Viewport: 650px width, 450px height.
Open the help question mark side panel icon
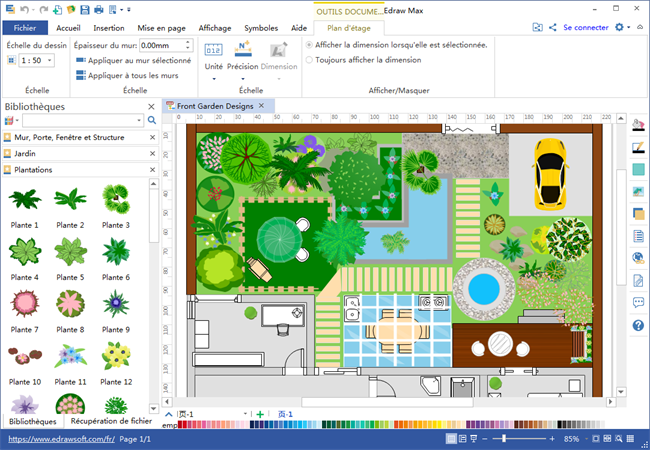tap(639, 326)
